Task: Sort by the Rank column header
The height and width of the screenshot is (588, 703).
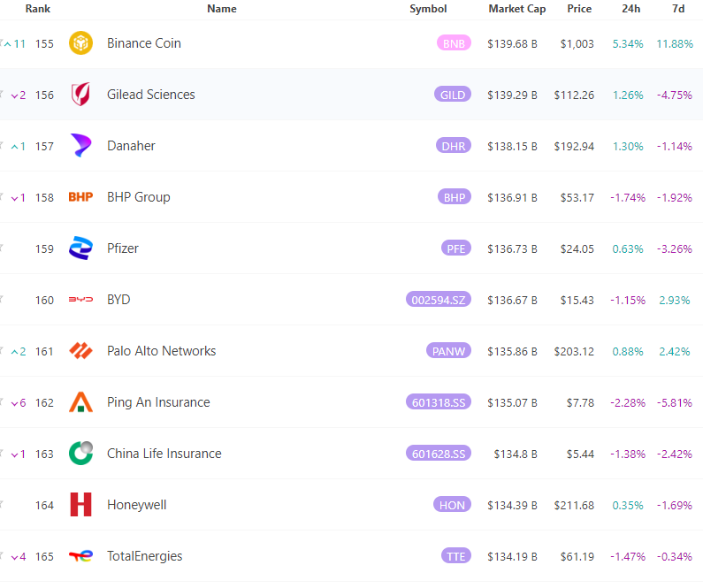Action: coord(38,9)
